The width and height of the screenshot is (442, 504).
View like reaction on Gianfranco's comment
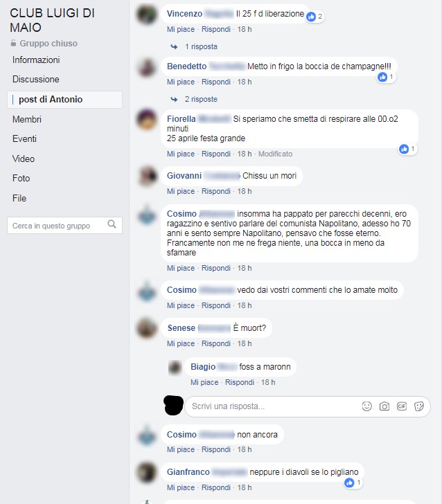(x=353, y=483)
